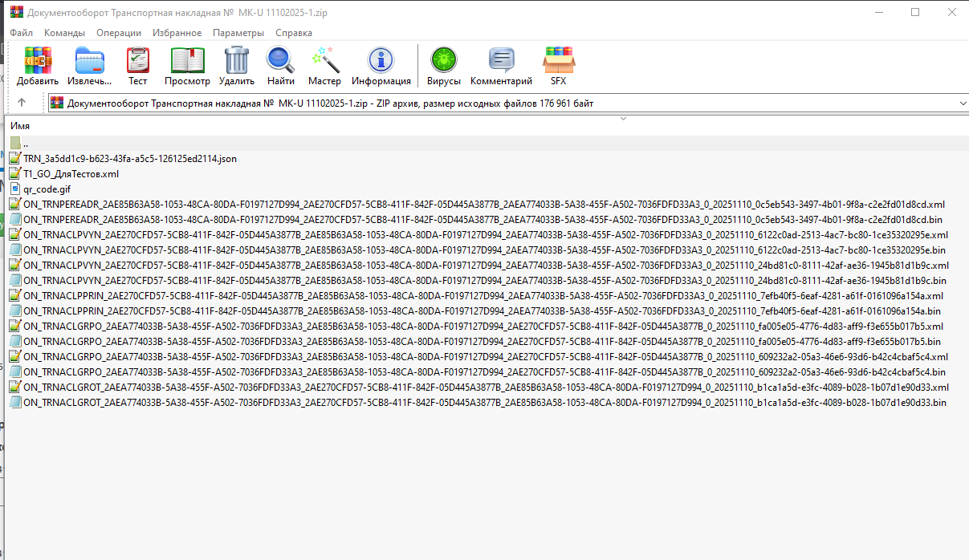Open the Операции menu
The image size is (969, 560).
point(119,33)
